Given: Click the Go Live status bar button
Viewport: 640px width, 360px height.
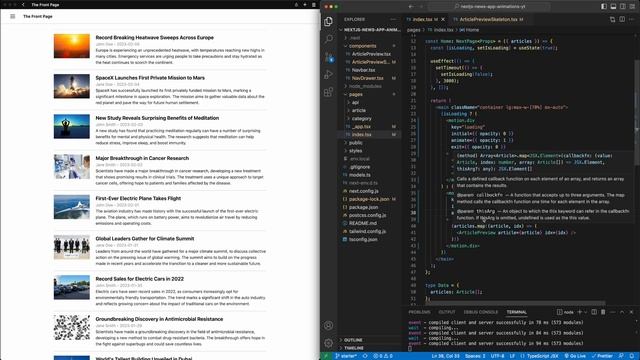Looking at the screenshot, I should [x=576, y=356].
